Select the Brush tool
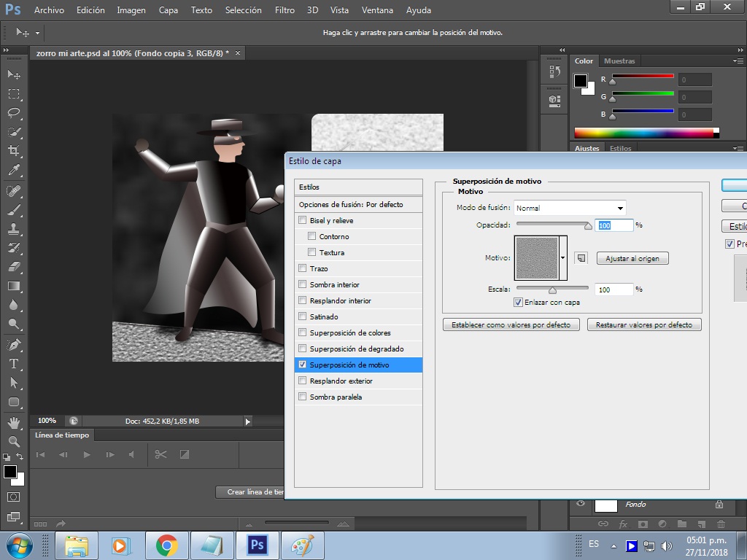747x560 pixels. [x=14, y=210]
